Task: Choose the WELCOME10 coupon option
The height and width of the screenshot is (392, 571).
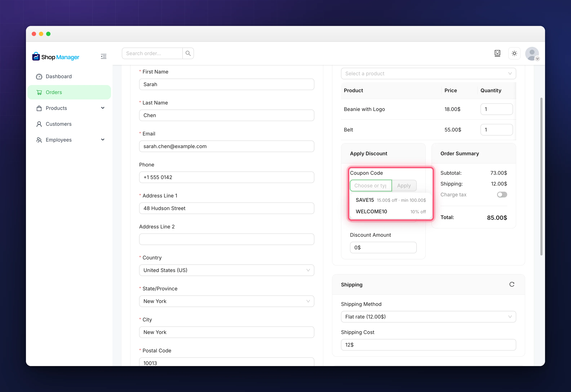Action: (x=391, y=211)
